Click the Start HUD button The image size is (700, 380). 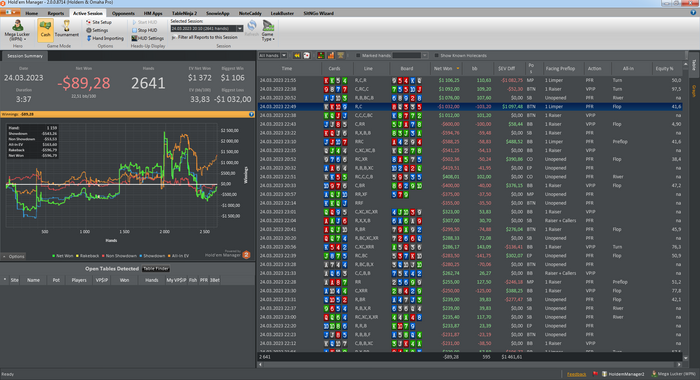[144, 22]
